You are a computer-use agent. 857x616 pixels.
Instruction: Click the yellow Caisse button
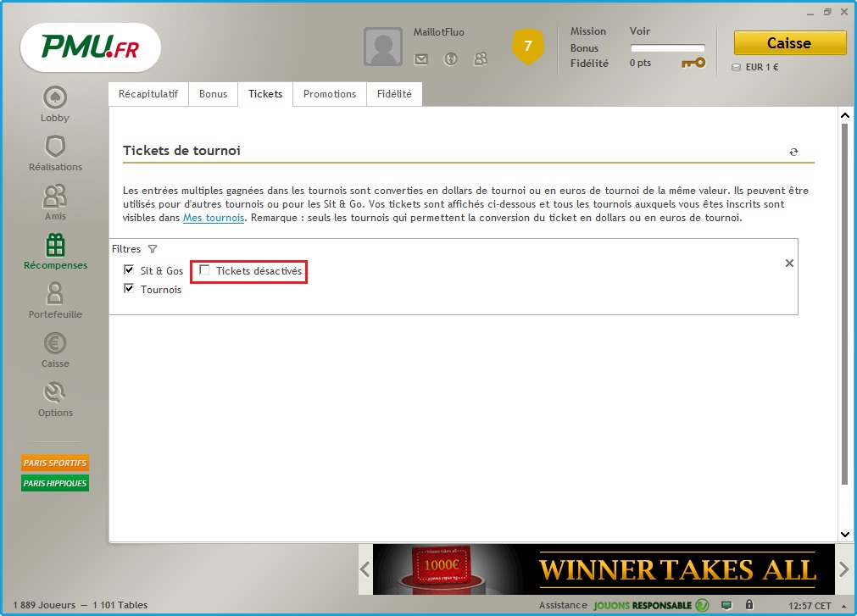pos(790,42)
